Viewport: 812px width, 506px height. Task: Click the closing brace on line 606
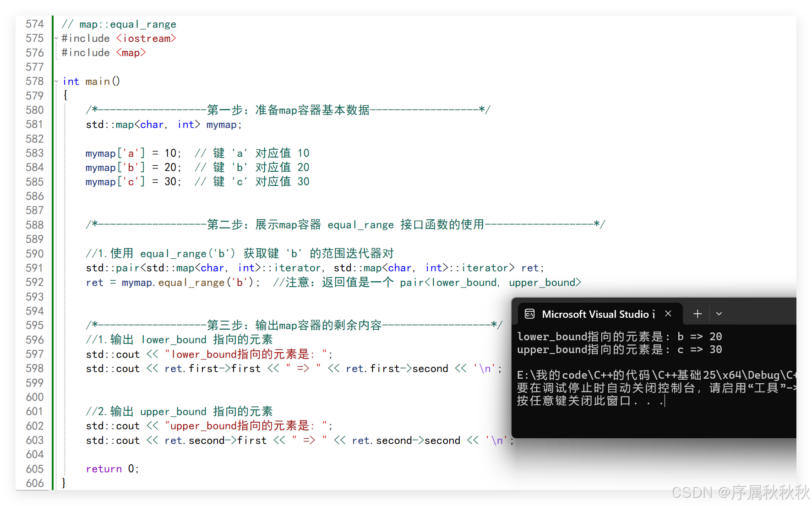point(64,483)
